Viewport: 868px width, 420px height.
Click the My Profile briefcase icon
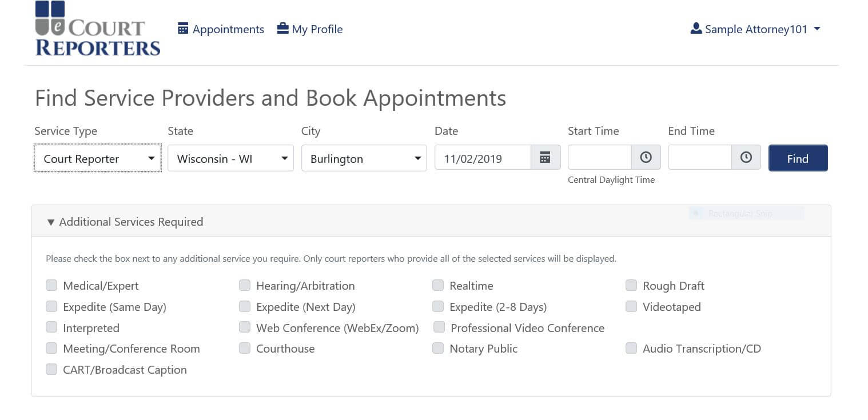pos(282,29)
